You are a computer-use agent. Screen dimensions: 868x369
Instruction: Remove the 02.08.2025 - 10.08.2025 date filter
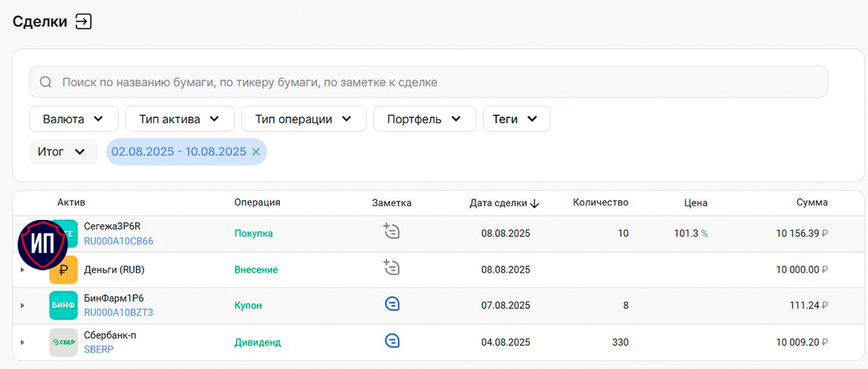point(255,152)
